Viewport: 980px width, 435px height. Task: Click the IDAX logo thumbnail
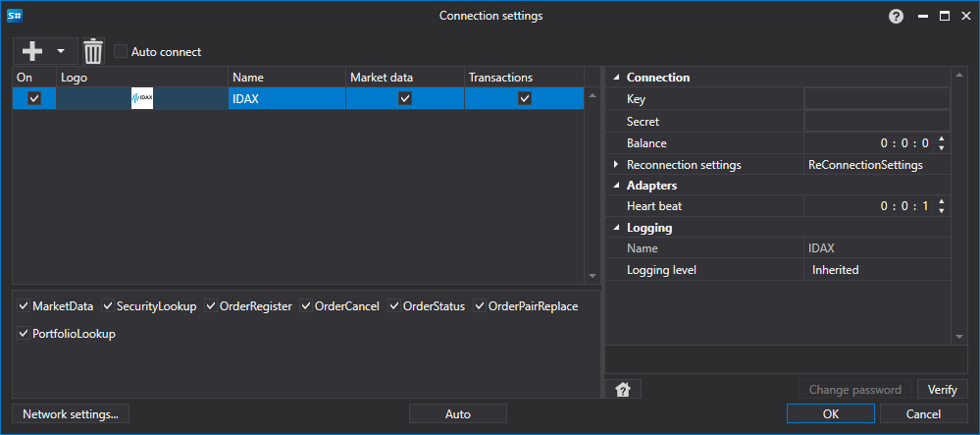coord(142,98)
